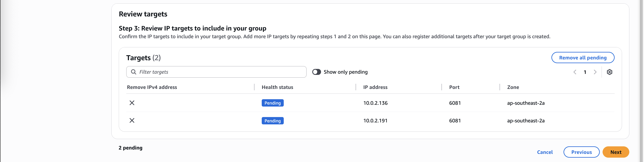644x162 pixels.
Task: Click the Zone column header
Action: 513,87
